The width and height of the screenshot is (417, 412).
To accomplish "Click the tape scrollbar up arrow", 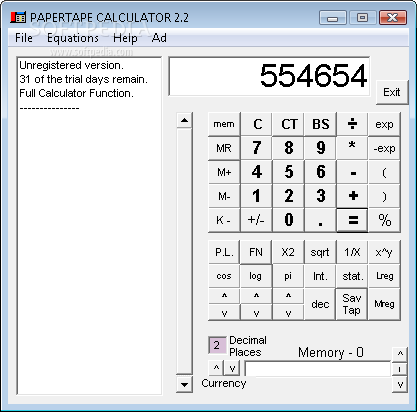I will tap(184, 120).
